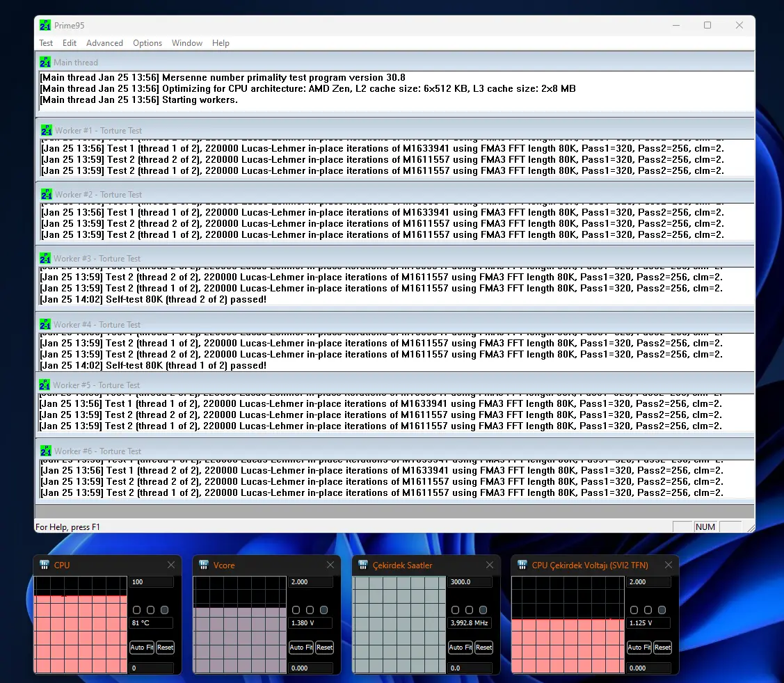Click Auto Fit in Çekirdek Saatler graph
This screenshot has width=784, height=683.
[x=461, y=647]
